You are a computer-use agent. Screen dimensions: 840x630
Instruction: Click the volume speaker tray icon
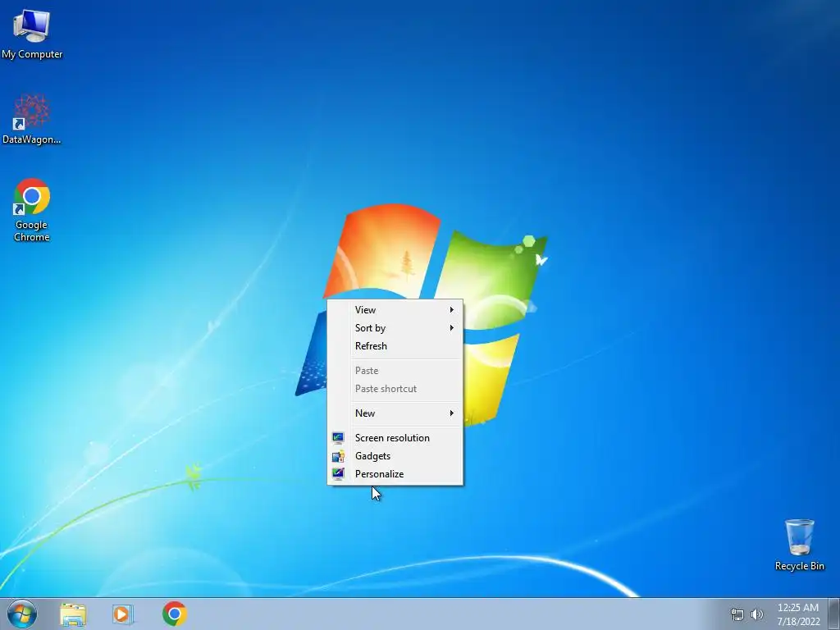[x=756, y=614]
